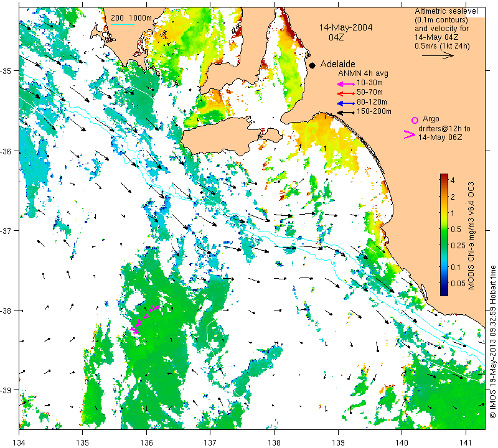
Task: Click the '(0.1m contours)' legend text
Action: pos(441,20)
